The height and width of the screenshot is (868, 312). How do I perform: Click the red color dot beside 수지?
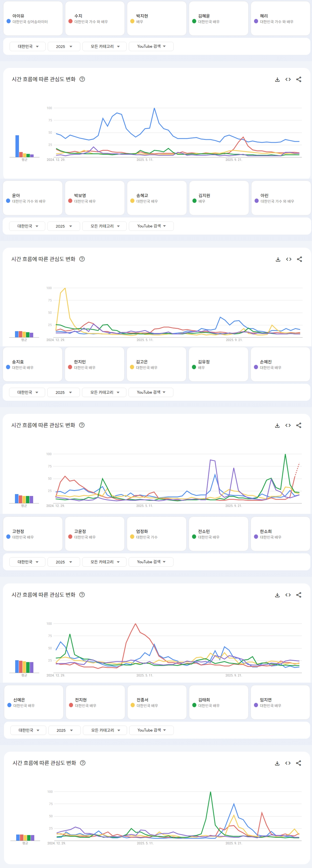point(70,21)
